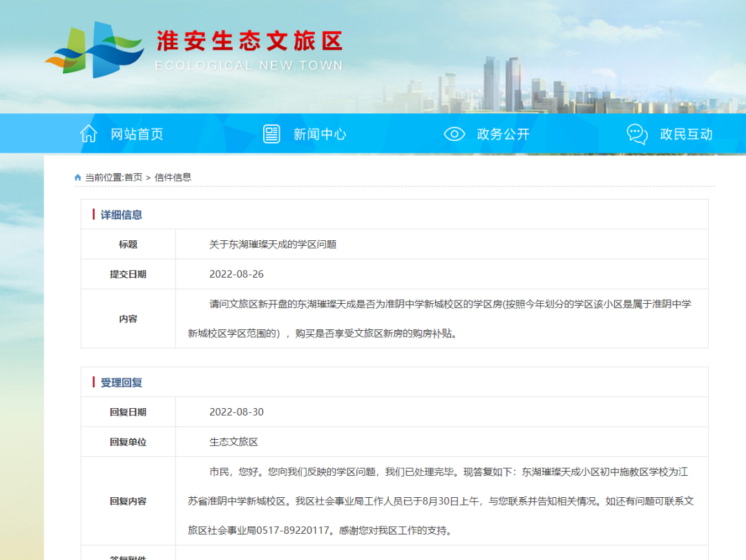Click the small home icon in the breadcrumb

coord(78,177)
